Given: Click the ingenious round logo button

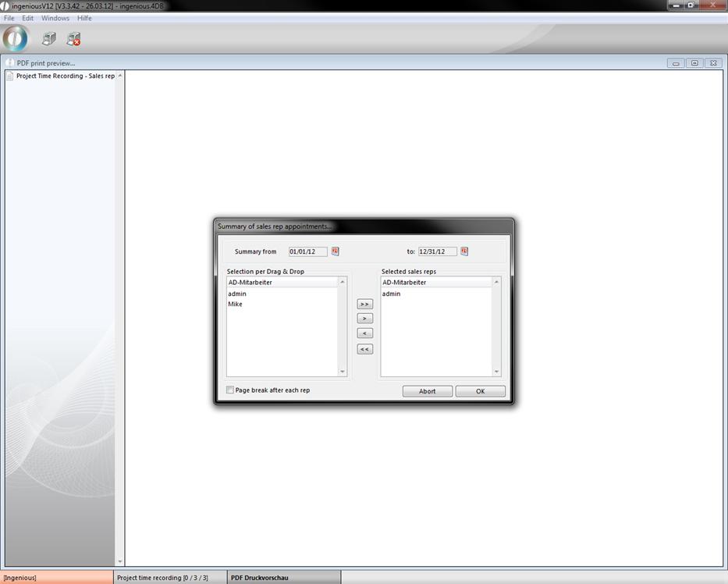Looking at the screenshot, I should click(x=16, y=38).
